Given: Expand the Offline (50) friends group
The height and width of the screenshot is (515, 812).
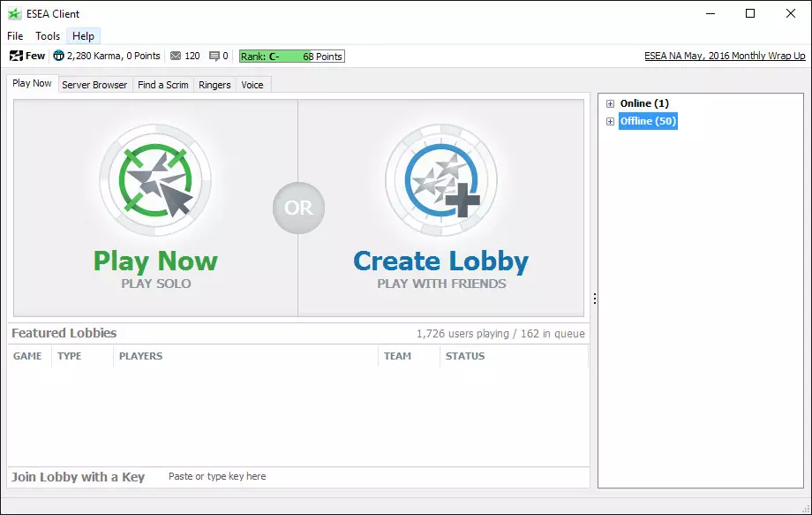Looking at the screenshot, I should pos(610,121).
